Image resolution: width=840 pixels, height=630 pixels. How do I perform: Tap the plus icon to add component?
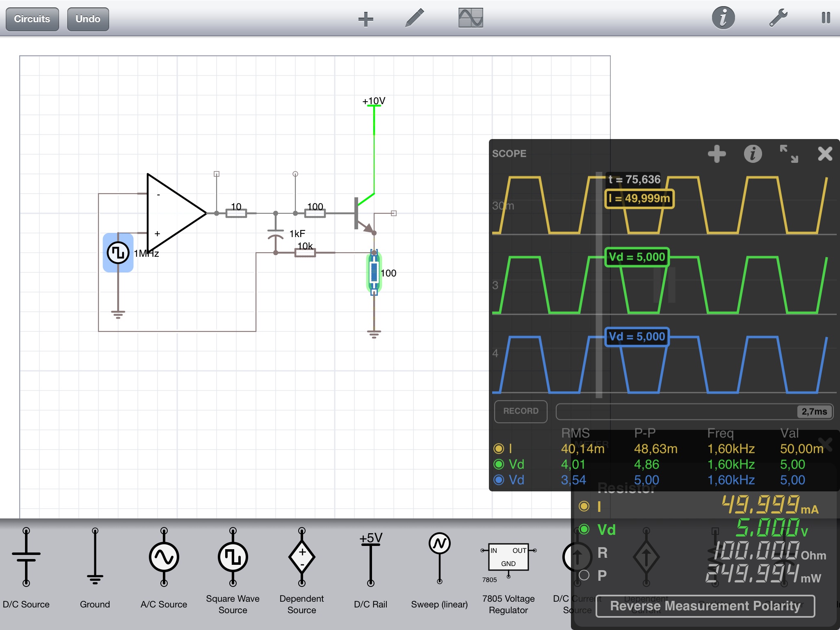click(x=365, y=19)
